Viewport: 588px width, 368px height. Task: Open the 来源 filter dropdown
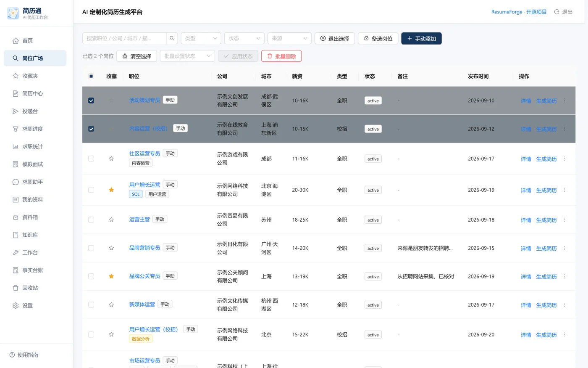pos(289,38)
